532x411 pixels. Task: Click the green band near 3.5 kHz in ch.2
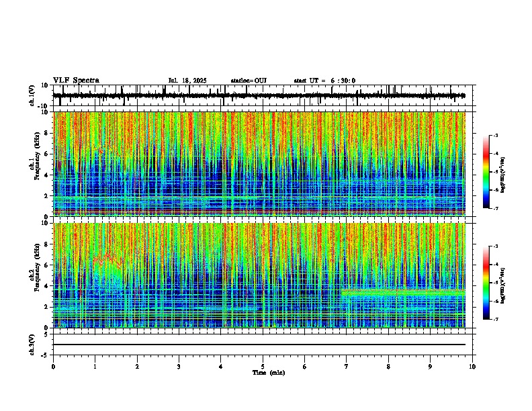click(403, 292)
